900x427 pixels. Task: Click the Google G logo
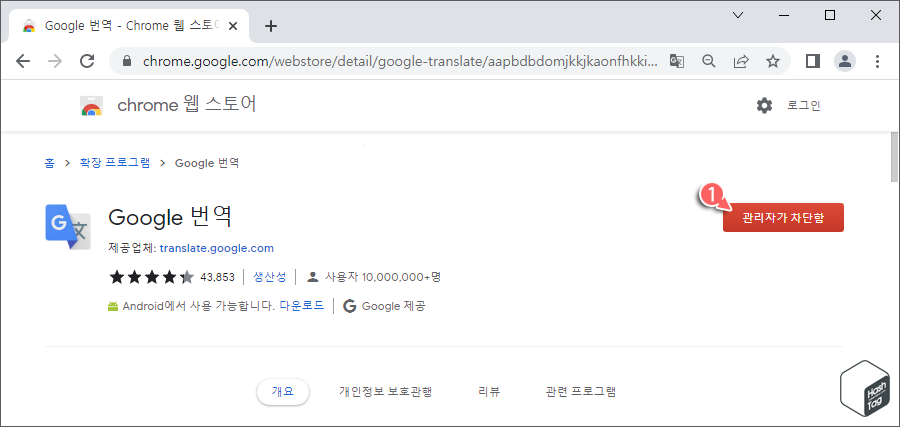coord(350,306)
